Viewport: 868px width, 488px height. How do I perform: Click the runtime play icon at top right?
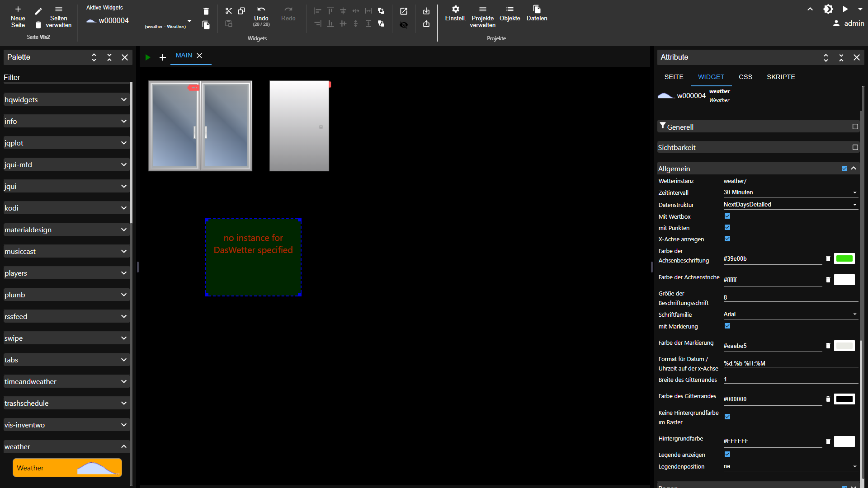click(845, 9)
